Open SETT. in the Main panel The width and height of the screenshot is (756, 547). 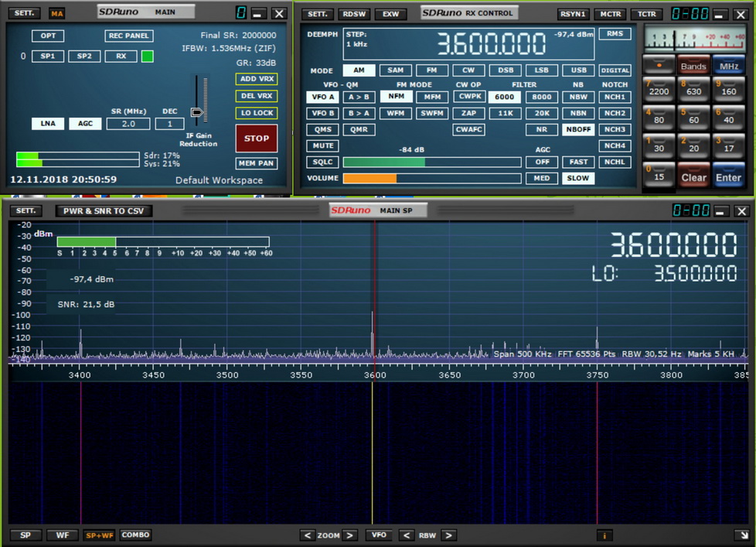pyautogui.click(x=24, y=13)
